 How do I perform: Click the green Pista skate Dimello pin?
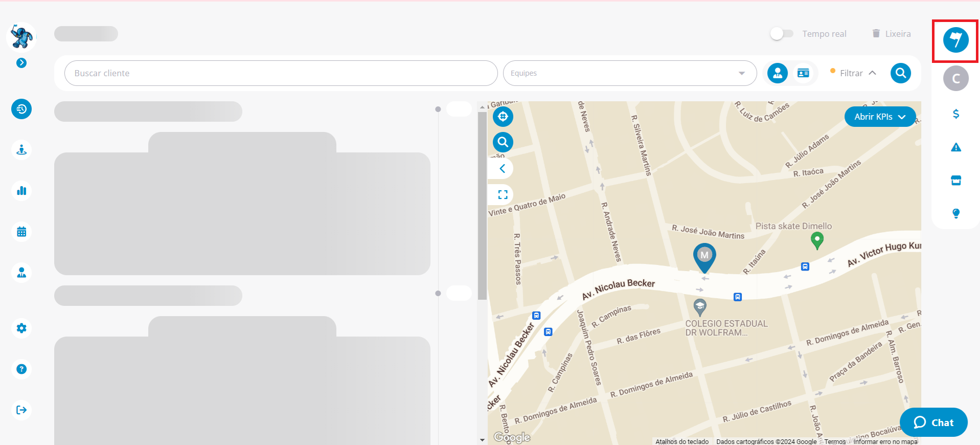[x=817, y=240]
